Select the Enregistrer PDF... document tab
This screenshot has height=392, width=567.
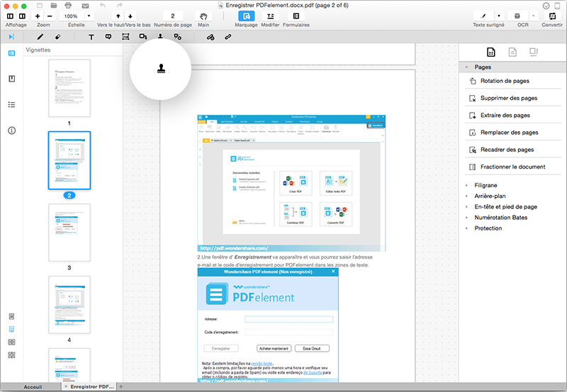click(x=89, y=387)
